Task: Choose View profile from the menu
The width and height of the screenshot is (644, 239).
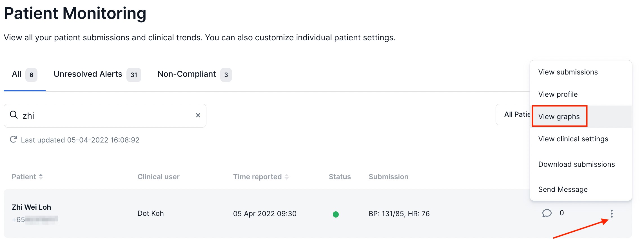Action: [558, 95]
